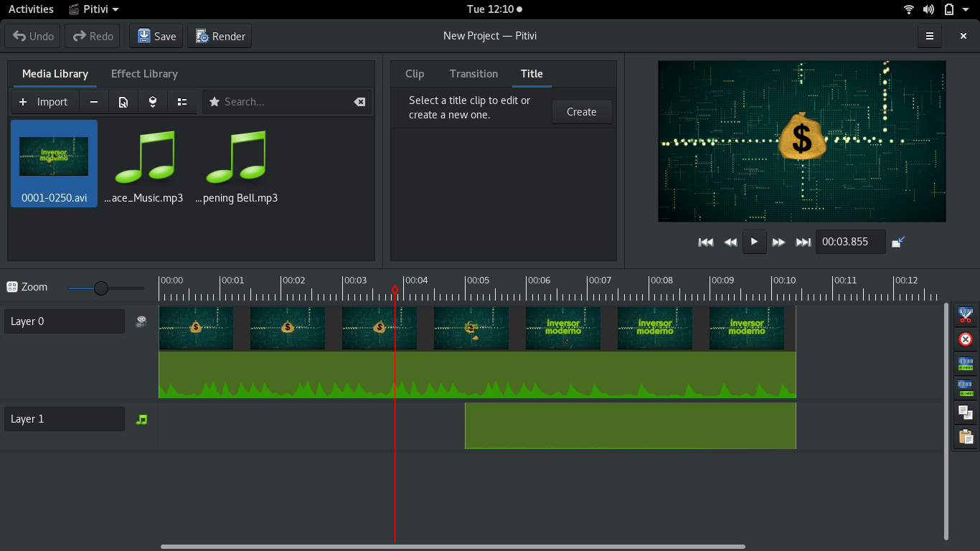Paste clips from clipboard icon
Viewport: 980px width, 551px height.
click(966, 436)
